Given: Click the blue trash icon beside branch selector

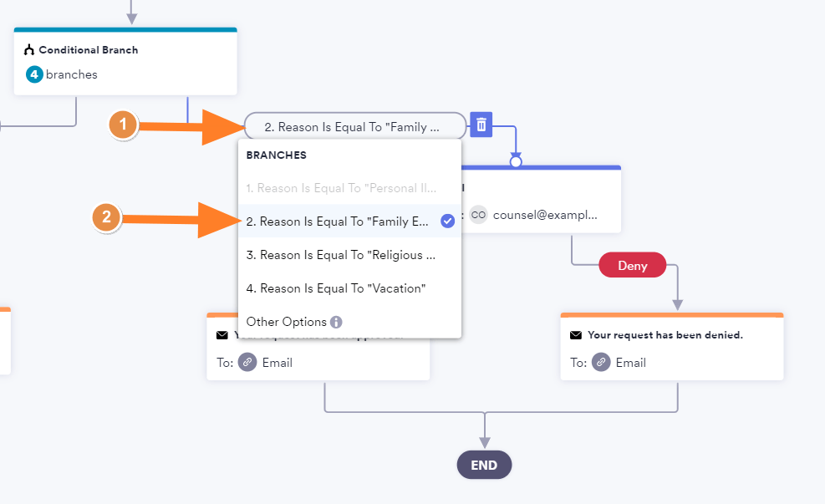Looking at the screenshot, I should [481, 124].
